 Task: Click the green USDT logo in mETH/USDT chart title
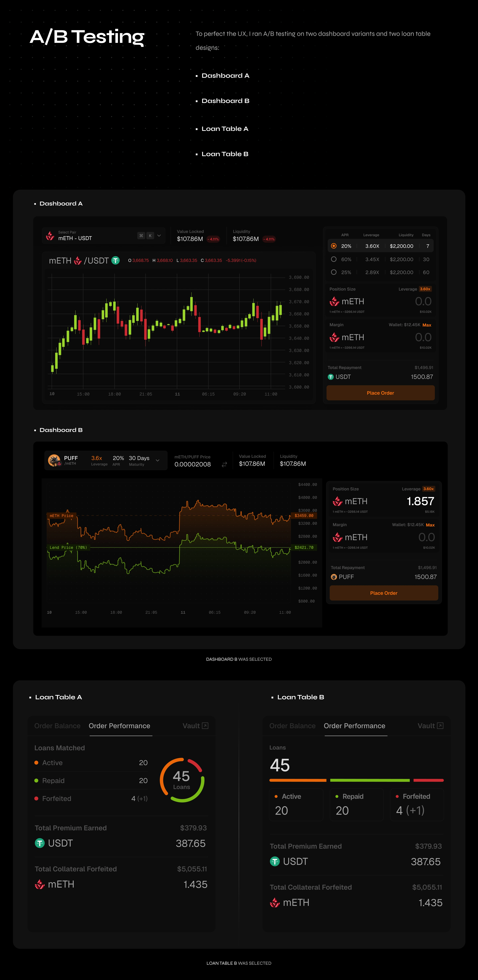coord(115,261)
